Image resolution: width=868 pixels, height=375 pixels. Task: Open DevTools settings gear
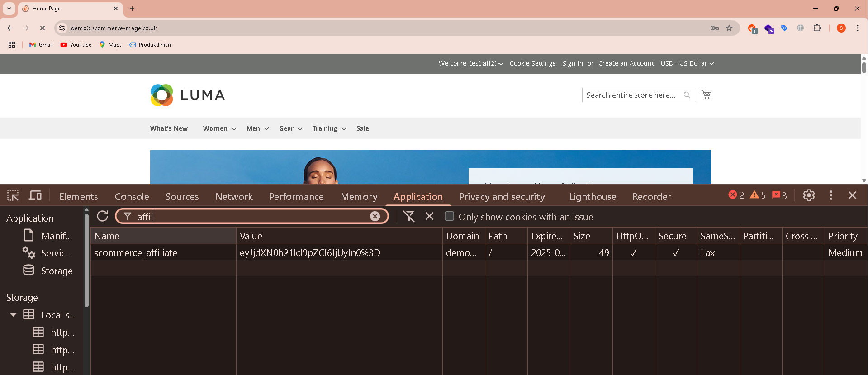tap(809, 195)
